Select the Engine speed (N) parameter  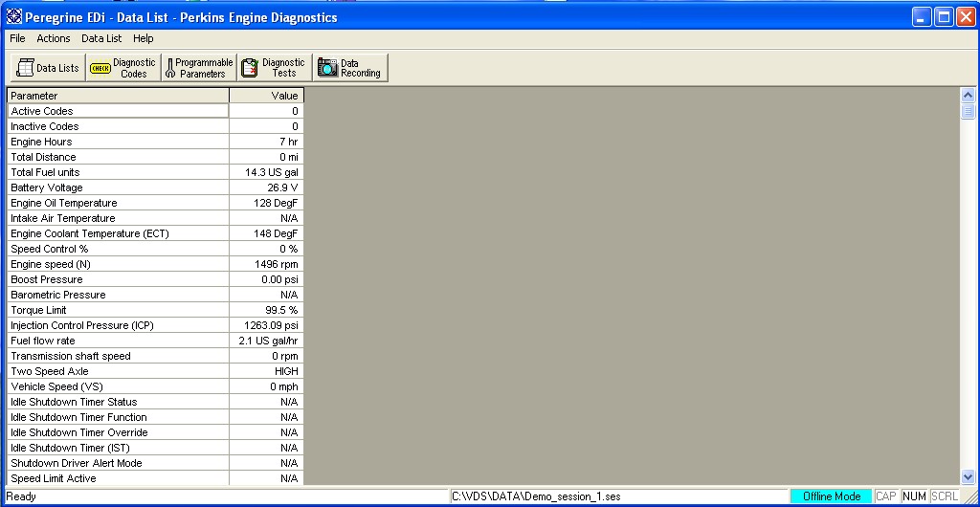point(118,264)
